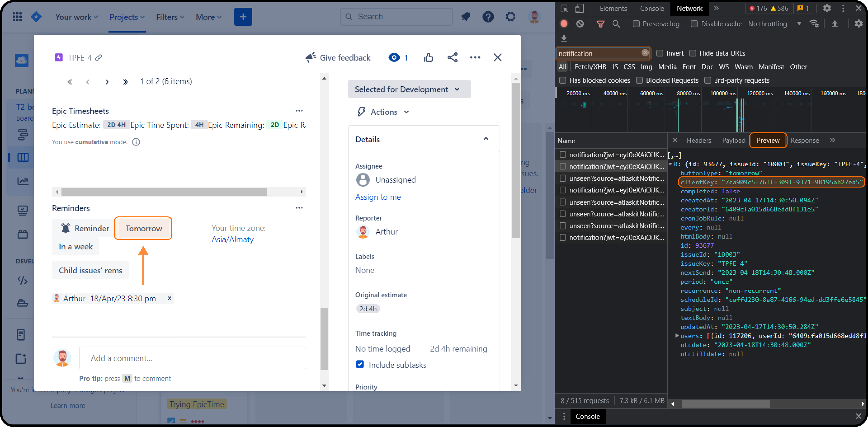The height and width of the screenshot is (427, 868).
Task: Open the Jira help question-mark icon
Action: [488, 17]
